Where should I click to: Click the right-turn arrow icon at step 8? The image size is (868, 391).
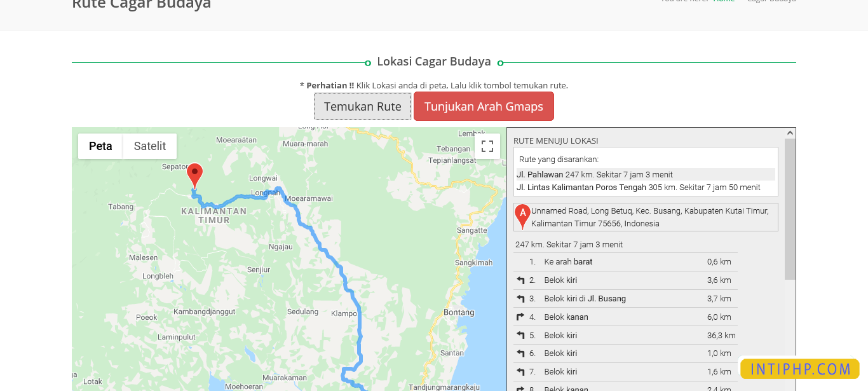coord(521,387)
